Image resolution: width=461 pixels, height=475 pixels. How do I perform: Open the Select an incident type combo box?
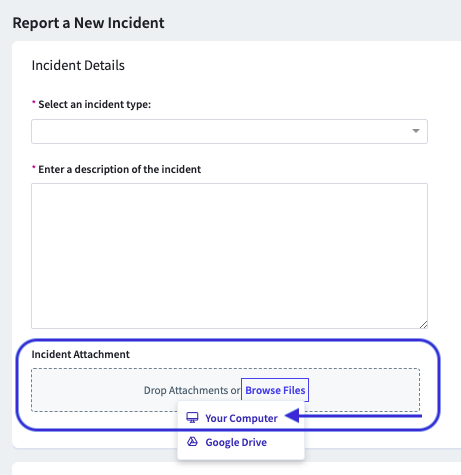pyautogui.click(x=229, y=131)
